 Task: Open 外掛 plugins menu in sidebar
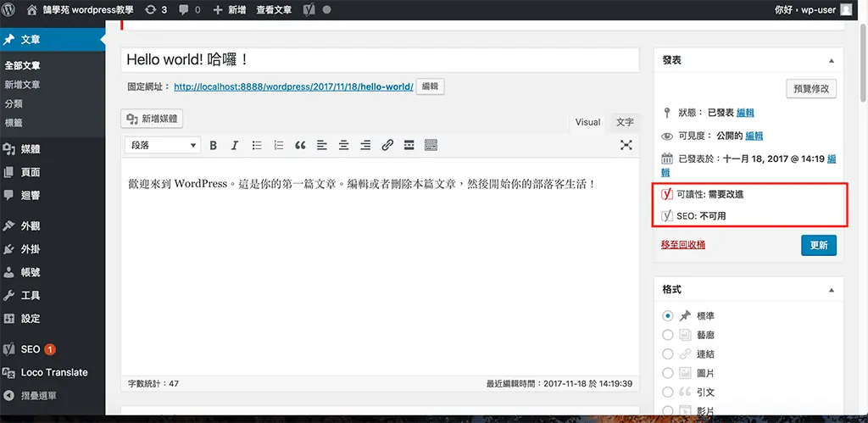pyautogui.click(x=53, y=249)
